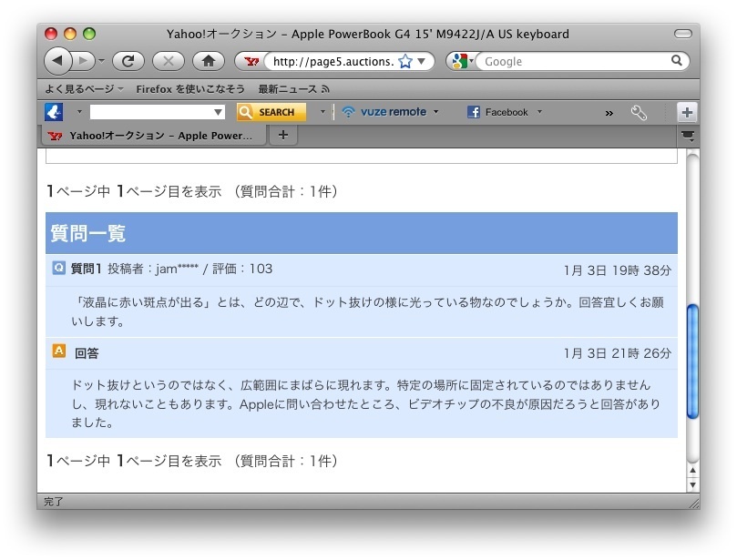Image resolution: width=737 pixels, height=560 pixels.
Task: Open the address bar history dropdown
Action: (422, 62)
